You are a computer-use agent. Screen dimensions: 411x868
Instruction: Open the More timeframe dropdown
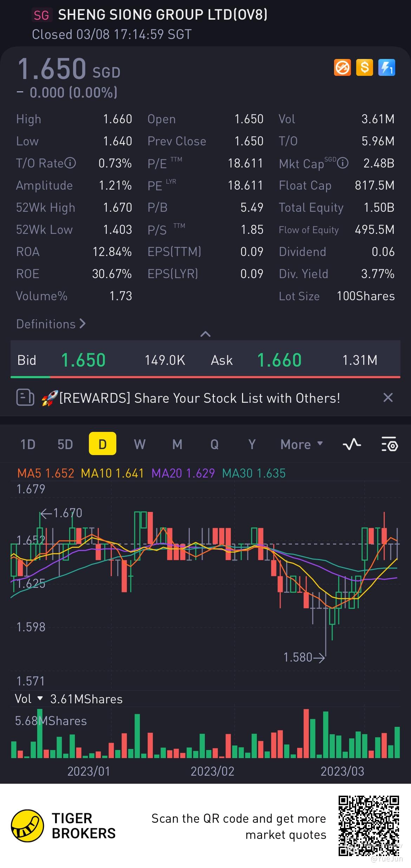302,444
